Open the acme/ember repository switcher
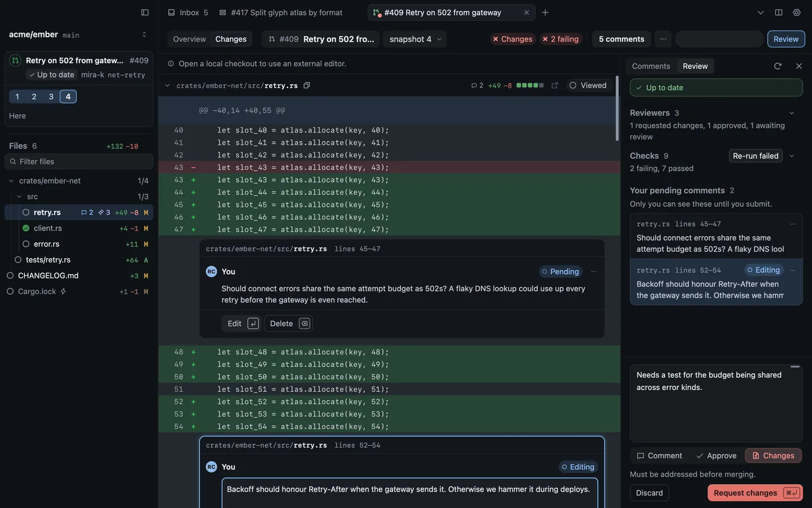The width and height of the screenshot is (812, 508). (x=144, y=34)
